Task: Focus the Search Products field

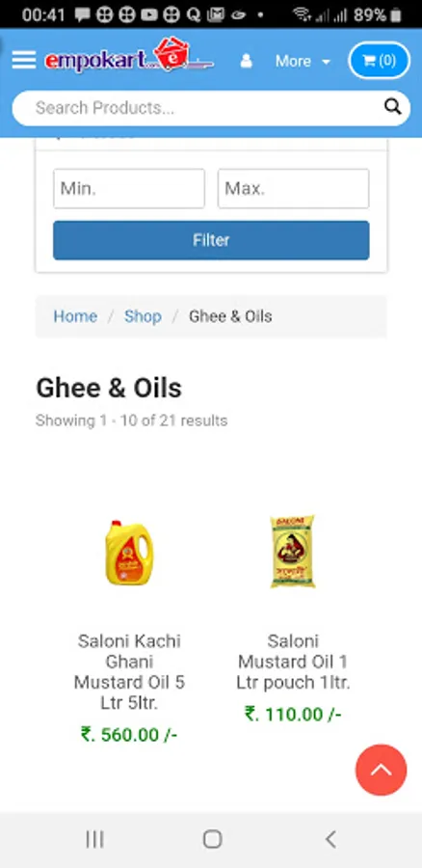Action: tap(211, 108)
